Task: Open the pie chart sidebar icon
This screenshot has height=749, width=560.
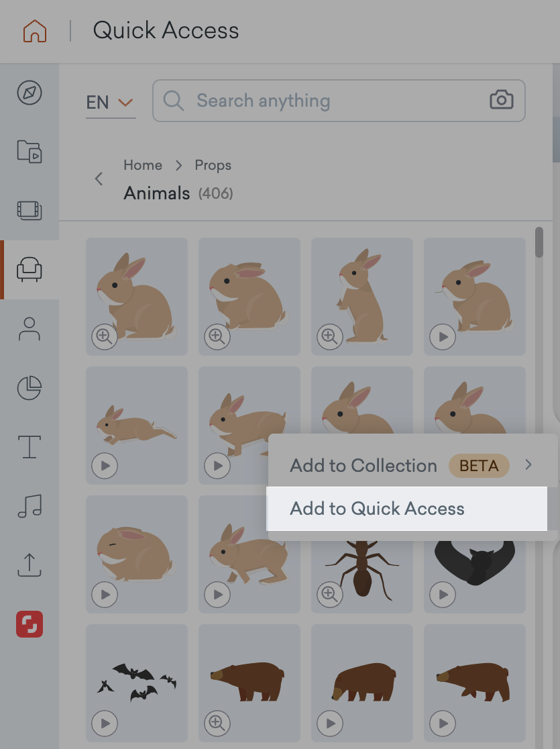Action: click(x=30, y=387)
